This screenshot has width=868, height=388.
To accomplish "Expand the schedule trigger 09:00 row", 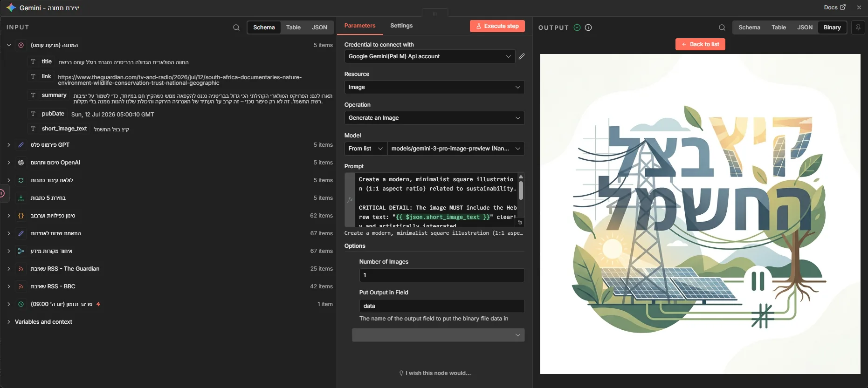I will tap(9, 304).
